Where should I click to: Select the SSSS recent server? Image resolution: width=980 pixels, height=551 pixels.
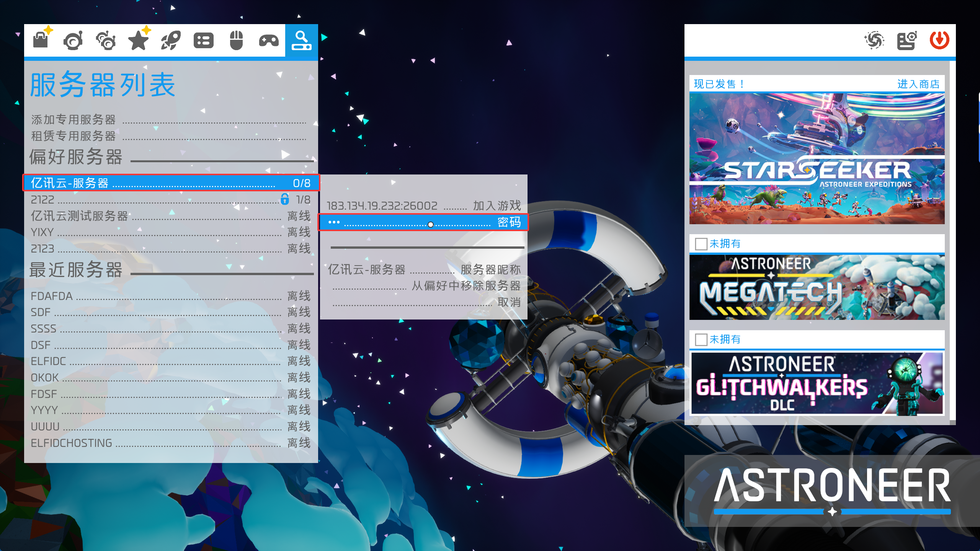point(171,329)
